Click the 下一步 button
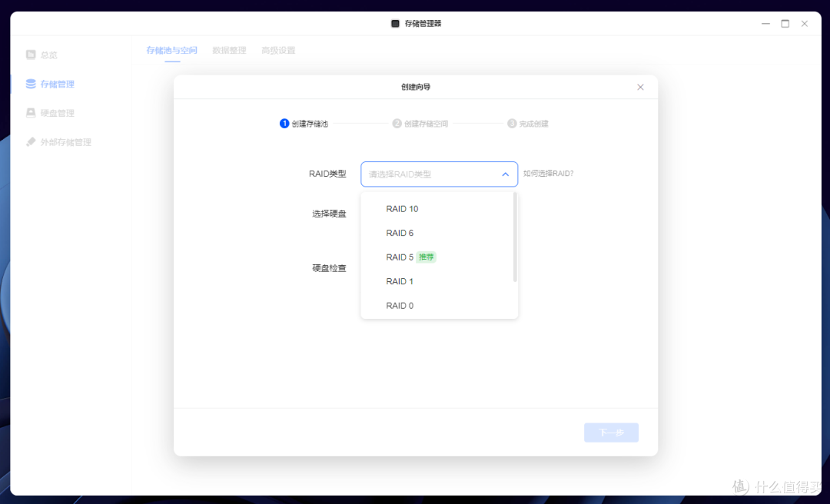Viewport: 830px width, 504px height. click(612, 433)
